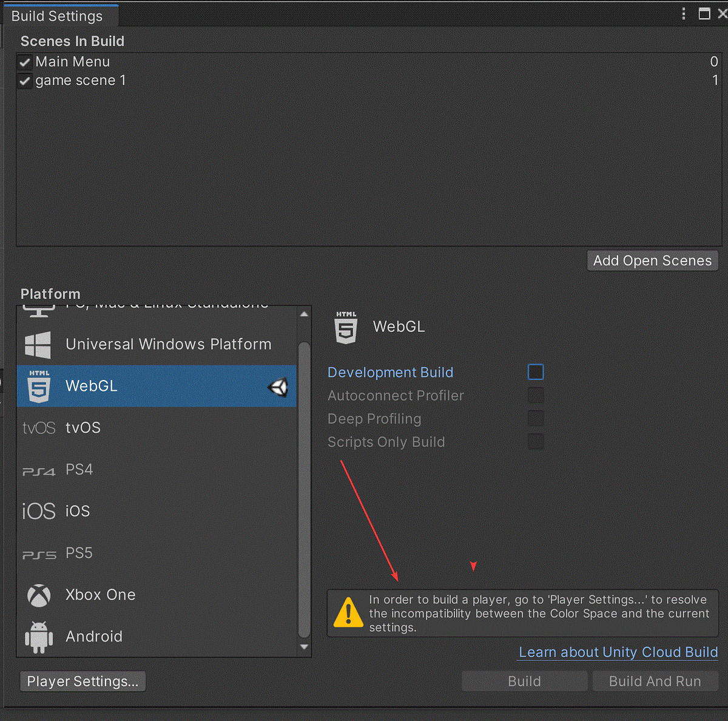Screen dimensions: 728x721
Task: Click the yellow warning triangle icon
Action: coord(348,612)
